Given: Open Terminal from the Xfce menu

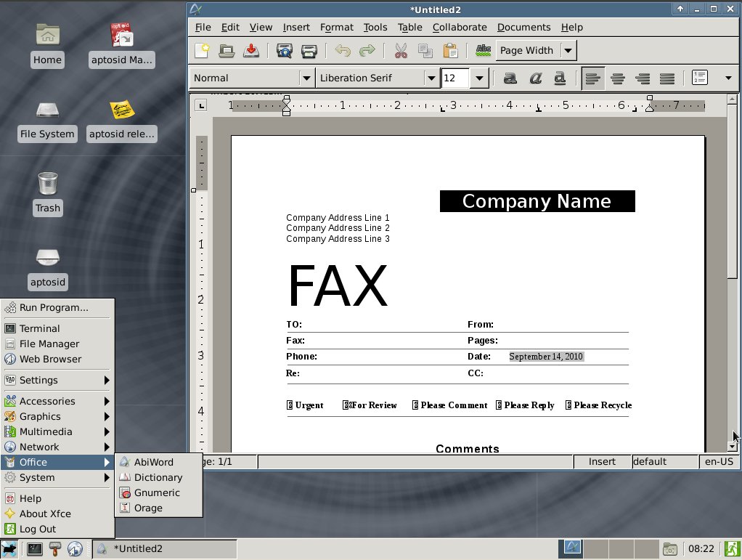Looking at the screenshot, I should 57,328.
